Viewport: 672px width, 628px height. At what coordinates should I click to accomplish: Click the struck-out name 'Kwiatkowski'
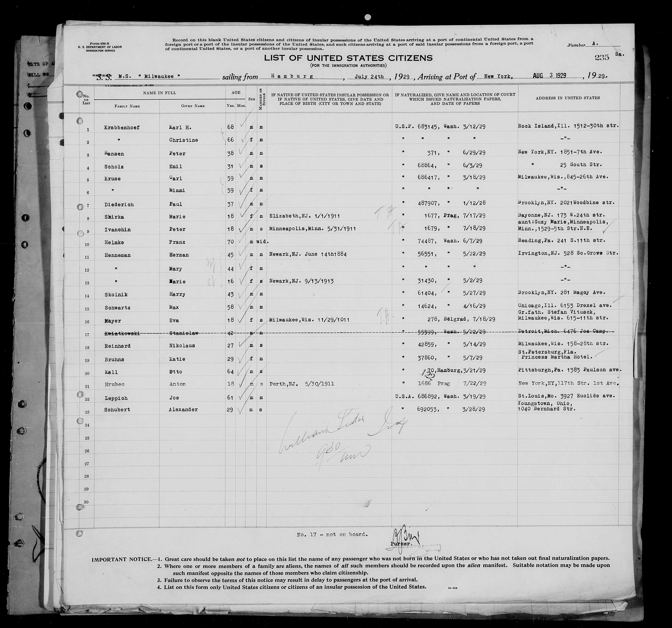(122, 334)
